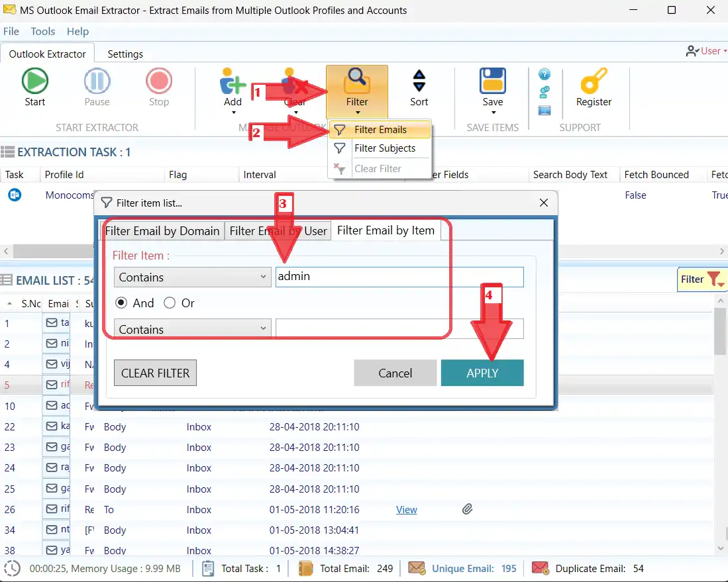Click the filter text field containing admin
Viewport: 728px width, 582px height.
[x=399, y=277]
